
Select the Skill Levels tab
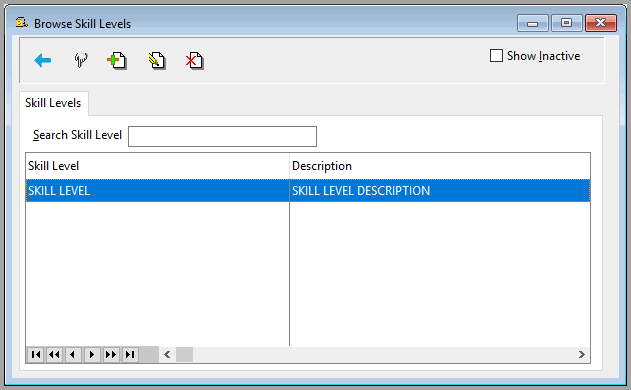(x=53, y=103)
